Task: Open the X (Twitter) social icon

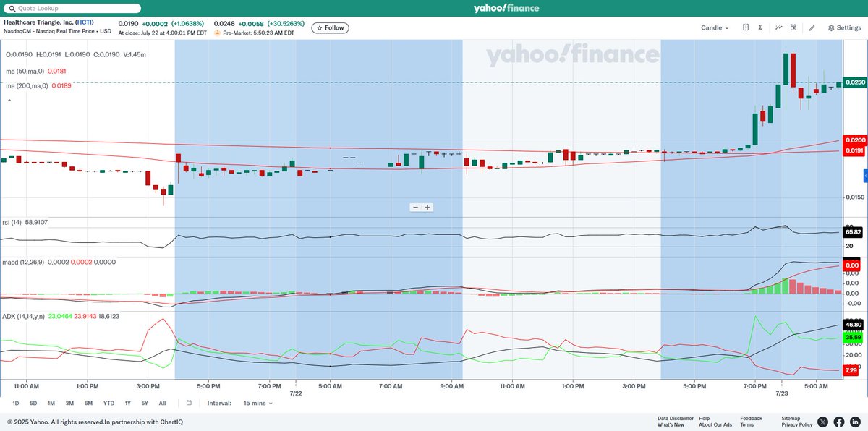Action: (x=823, y=422)
